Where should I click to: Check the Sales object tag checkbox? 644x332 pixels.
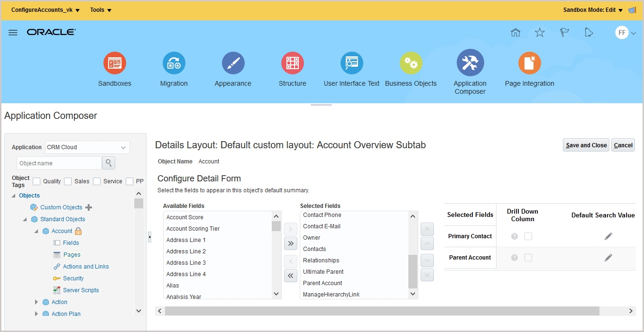(68, 181)
